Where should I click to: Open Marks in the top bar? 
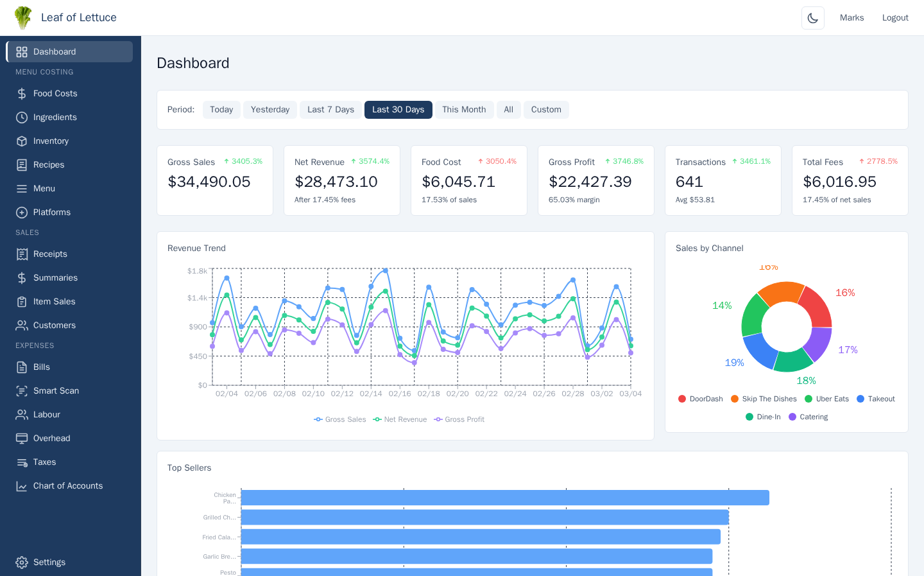(851, 17)
